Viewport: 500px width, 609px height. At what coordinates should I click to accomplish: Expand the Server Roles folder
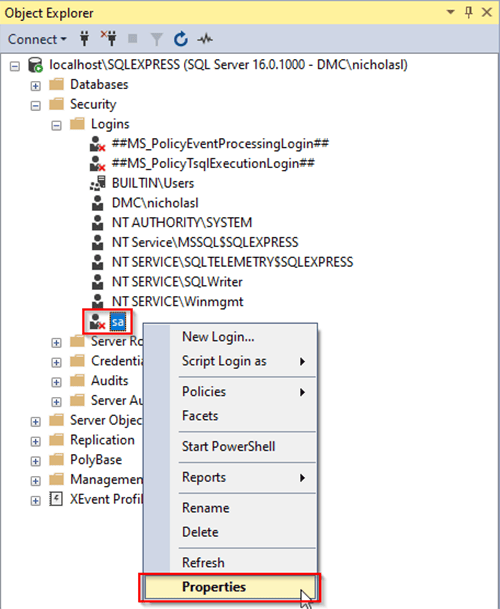click(56, 343)
